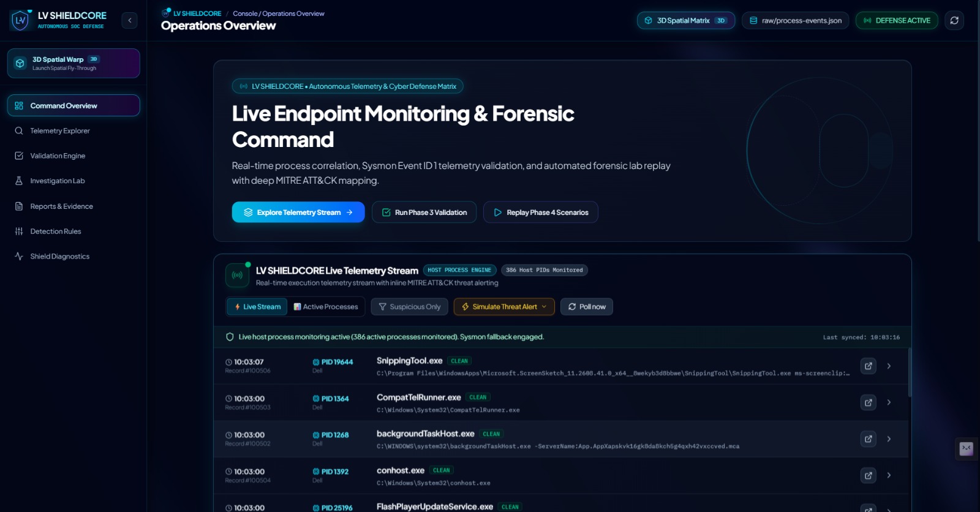Replay Phase 4 Scenarios
This screenshot has width=980, height=512.
(541, 212)
